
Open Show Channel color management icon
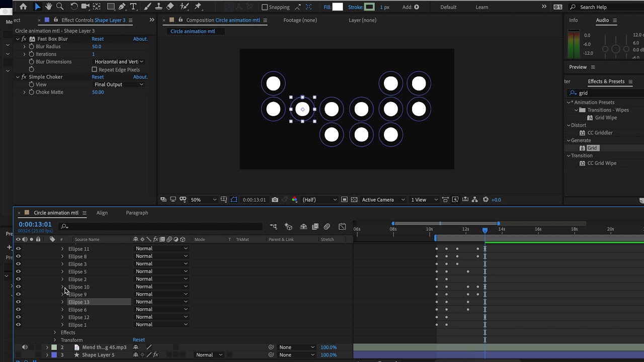(294, 200)
